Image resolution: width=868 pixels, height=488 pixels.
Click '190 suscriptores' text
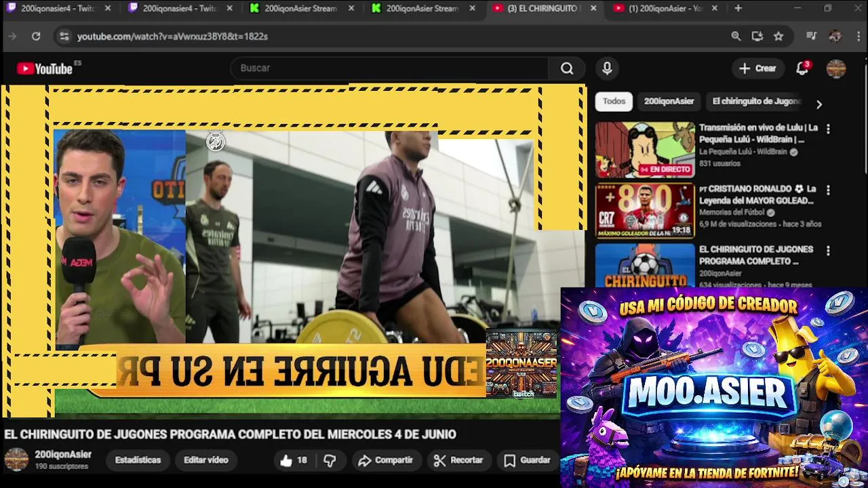62,466
